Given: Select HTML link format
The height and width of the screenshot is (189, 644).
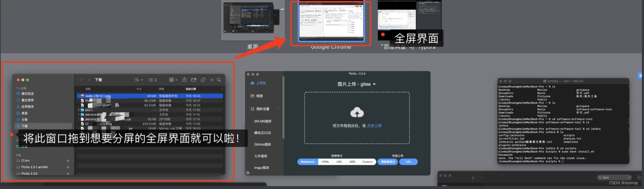Looking at the screenshot, I should click(325, 162).
